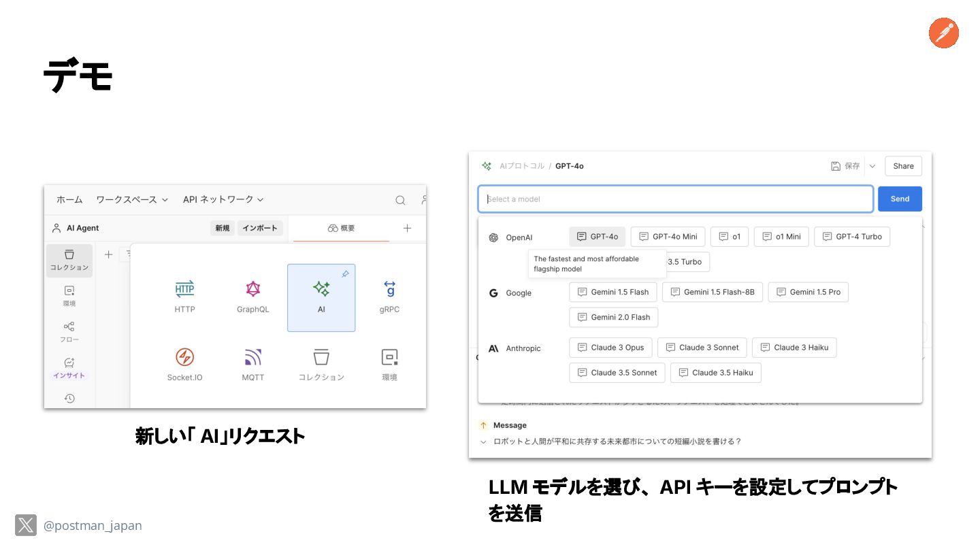Open the インサイト sidebar section
This screenshot has height=551, width=980.
point(69,368)
